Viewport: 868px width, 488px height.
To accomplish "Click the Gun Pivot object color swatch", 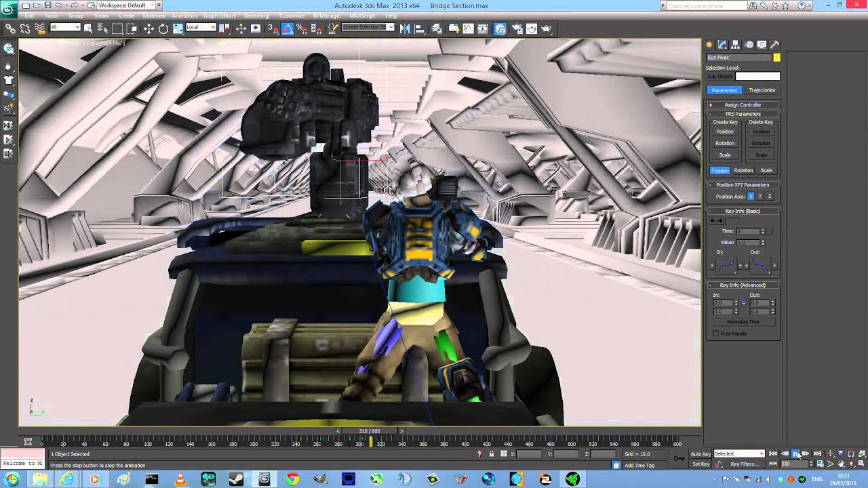I will click(x=776, y=58).
